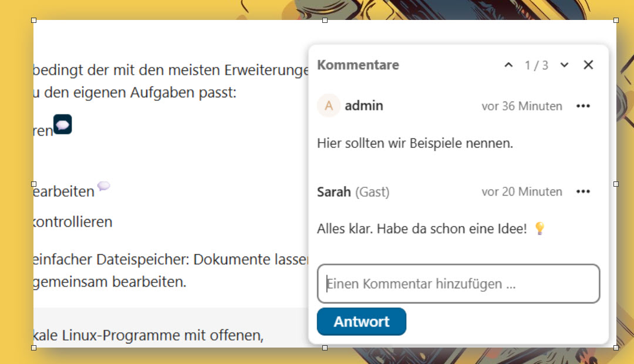The image size is (634, 364).
Task: Click the admin avatar with letter A
Action: coord(329,106)
